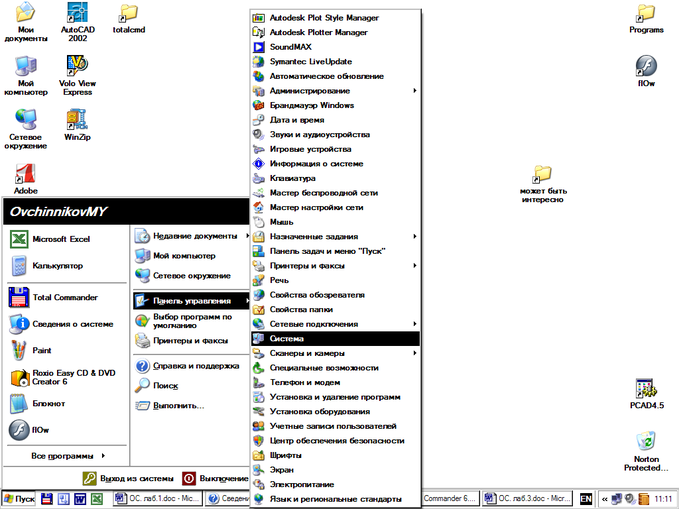Open Выполнить... dialog
The width and height of the screenshot is (679, 509).
click(x=191, y=405)
